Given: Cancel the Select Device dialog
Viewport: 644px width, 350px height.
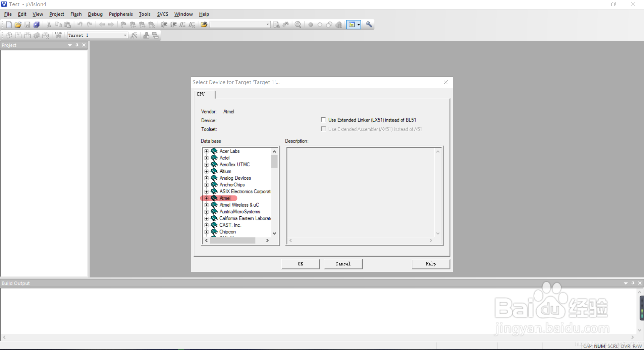Looking at the screenshot, I should coord(343,264).
